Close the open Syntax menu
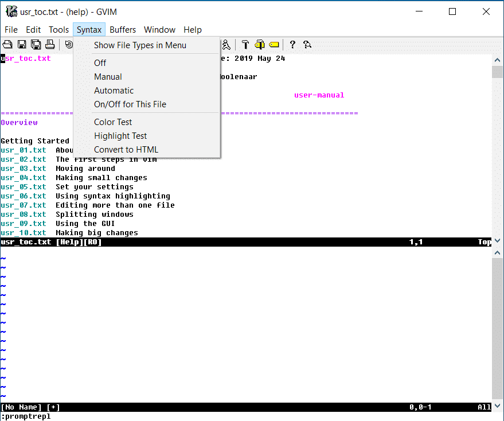The width and height of the screenshot is (504, 421). [x=89, y=30]
